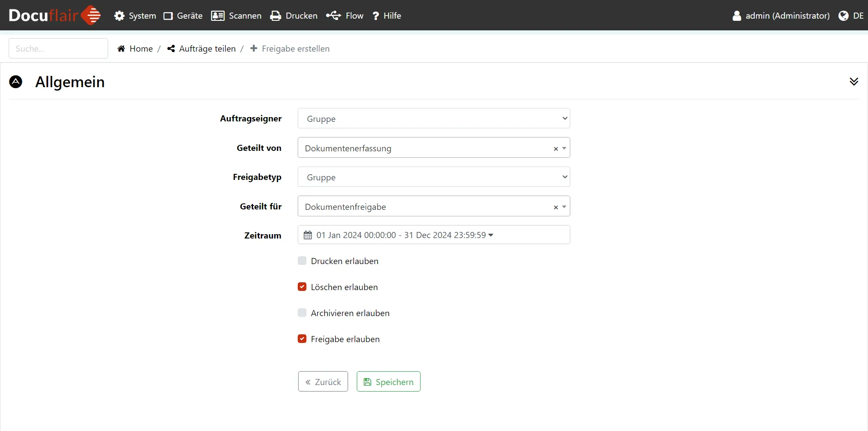Uncheck Löschen erlauben

[302, 287]
